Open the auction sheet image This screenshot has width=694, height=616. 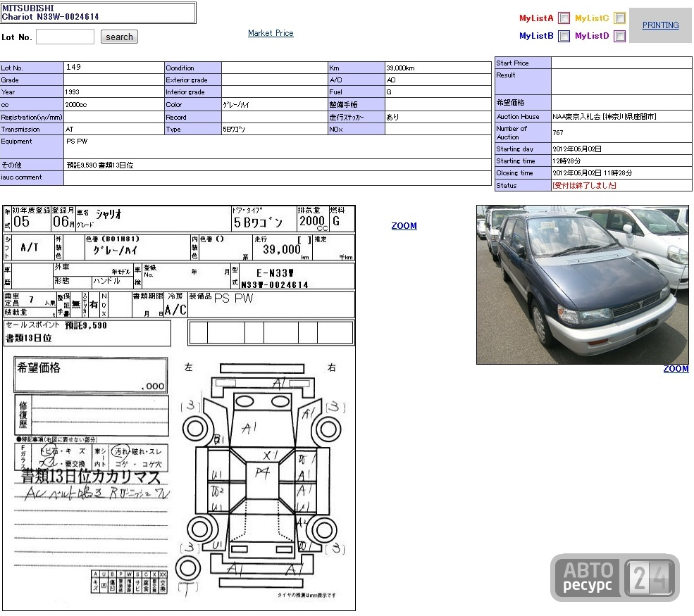179,408
